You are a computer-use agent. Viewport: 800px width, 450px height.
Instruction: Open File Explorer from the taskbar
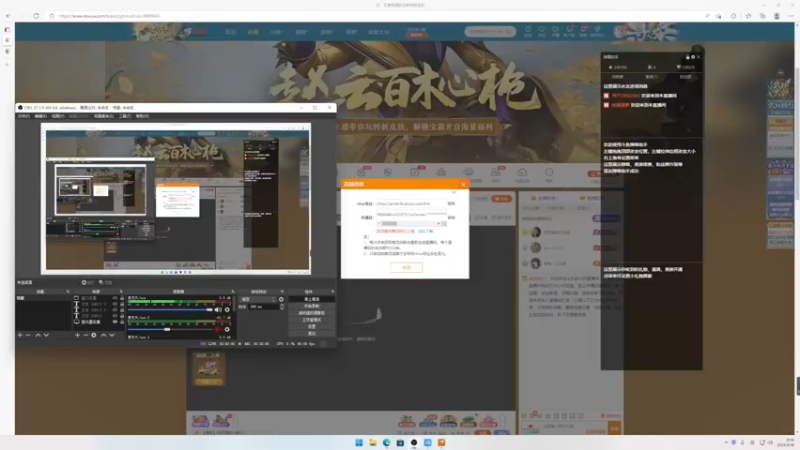[x=372, y=442]
